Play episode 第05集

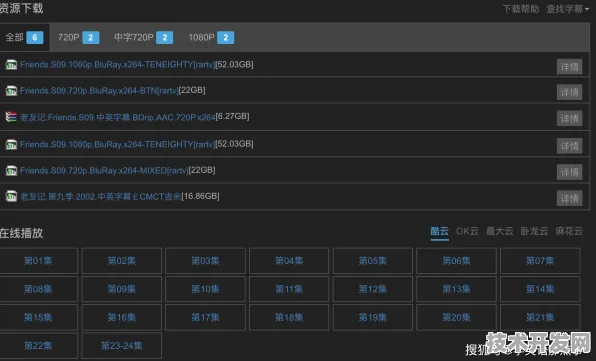click(372, 261)
